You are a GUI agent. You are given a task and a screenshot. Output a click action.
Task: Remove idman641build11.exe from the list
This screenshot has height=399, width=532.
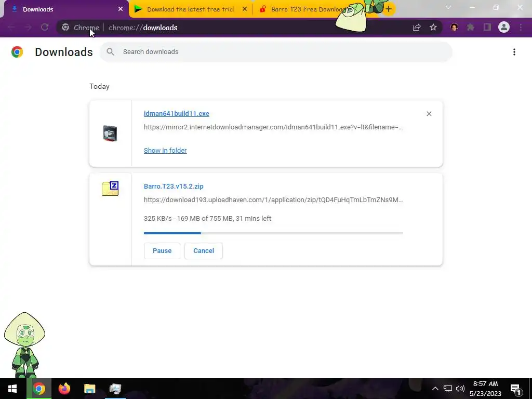click(x=429, y=114)
